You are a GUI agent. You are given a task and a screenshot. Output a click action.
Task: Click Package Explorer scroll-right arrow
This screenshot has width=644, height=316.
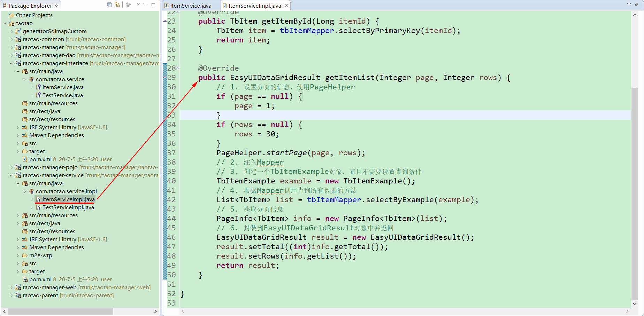click(x=155, y=311)
